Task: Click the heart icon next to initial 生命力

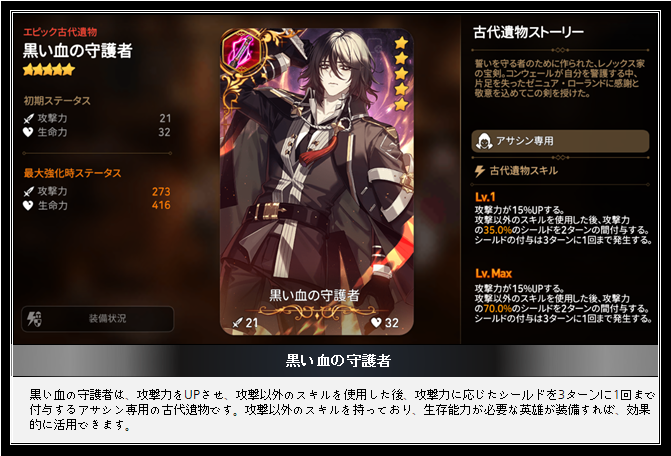Action: [x=28, y=133]
